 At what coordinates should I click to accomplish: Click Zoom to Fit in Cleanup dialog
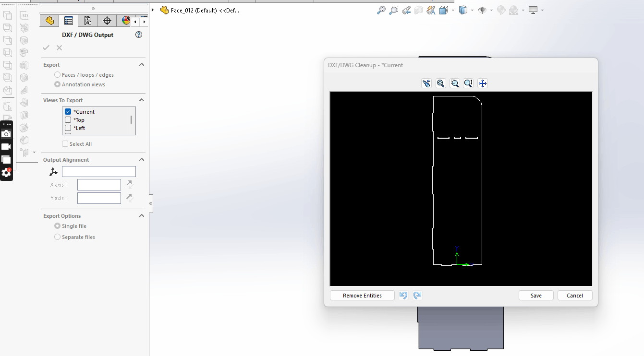coord(440,83)
